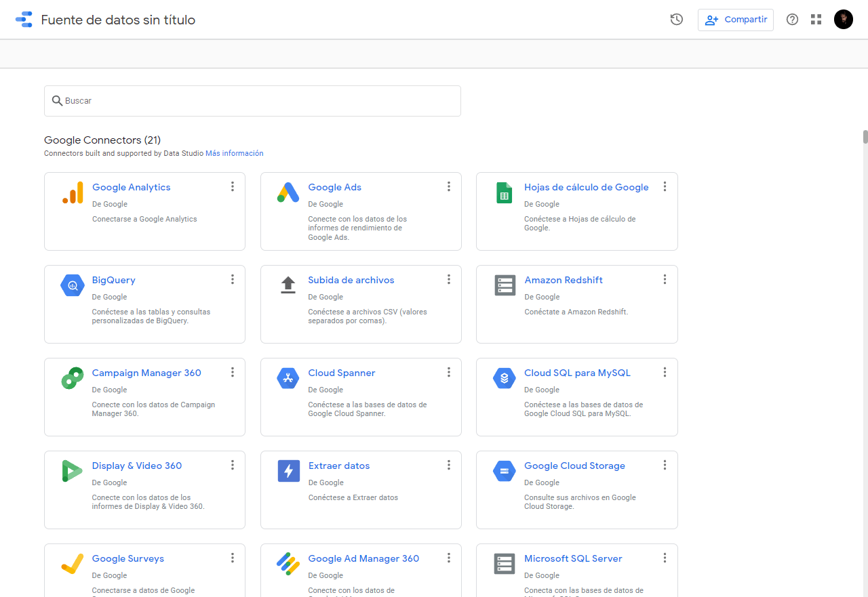Click the file upload arrow icon
This screenshot has height=597, width=868.
pyautogui.click(x=288, y=285)
